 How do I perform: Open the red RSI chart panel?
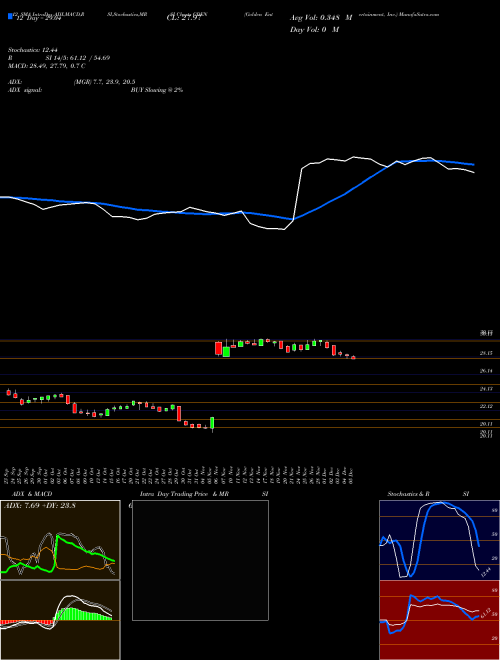click(x=439, y=620)
